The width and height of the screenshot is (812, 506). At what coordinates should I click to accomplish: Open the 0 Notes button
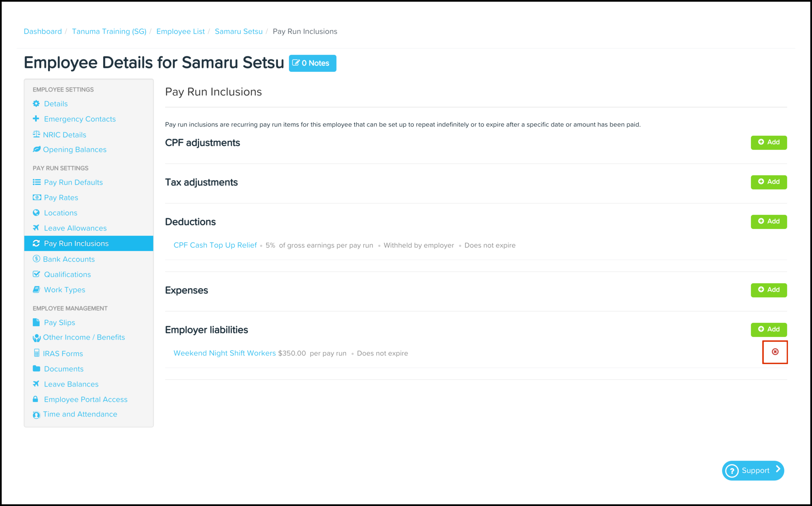point(312,63)
